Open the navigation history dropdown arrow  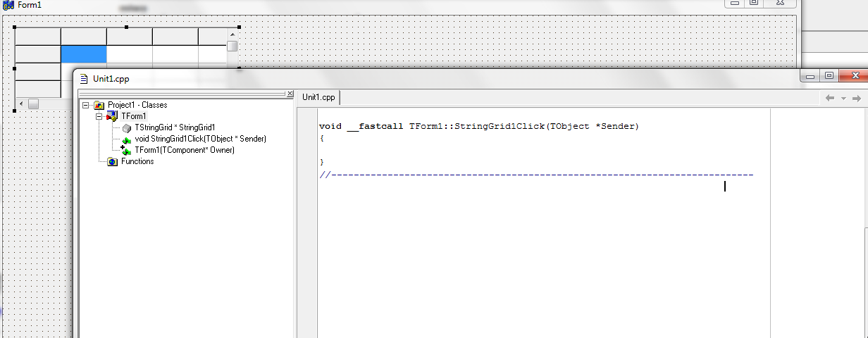click(843, 99)
